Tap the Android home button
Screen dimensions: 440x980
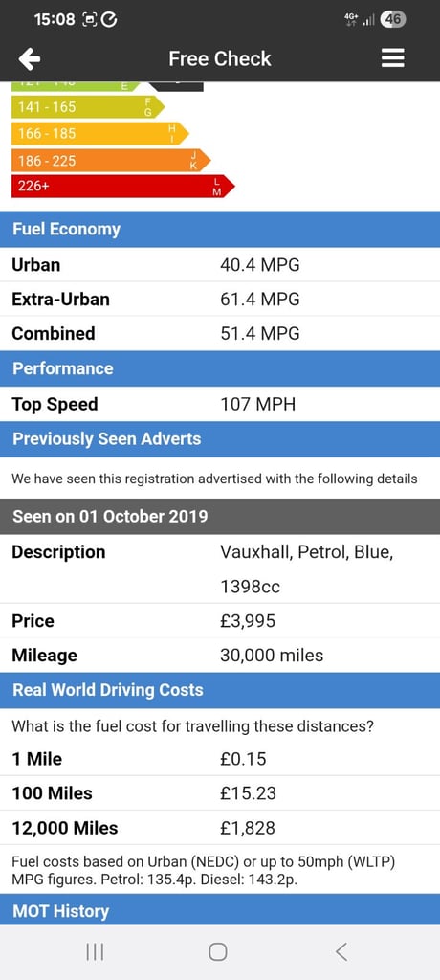[x=217, y=952]
